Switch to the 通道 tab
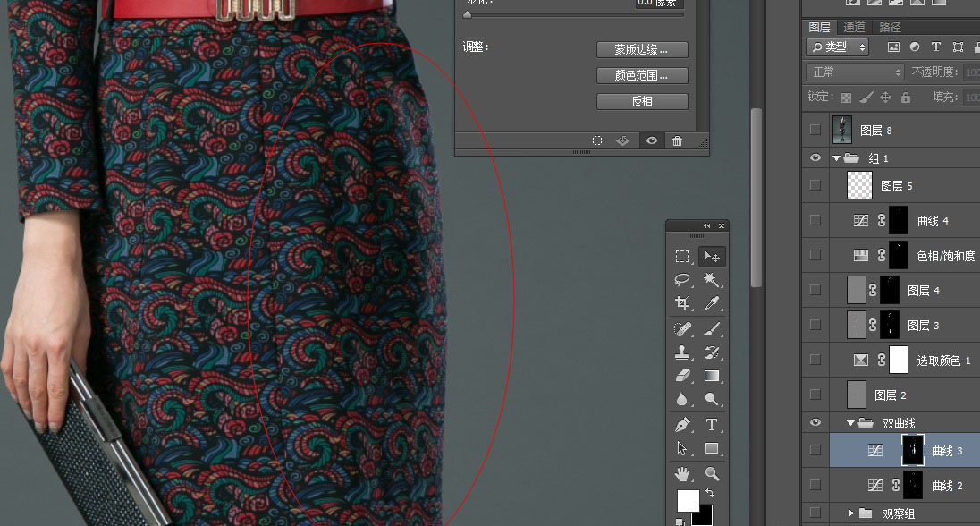 click(x=854, y=28)
